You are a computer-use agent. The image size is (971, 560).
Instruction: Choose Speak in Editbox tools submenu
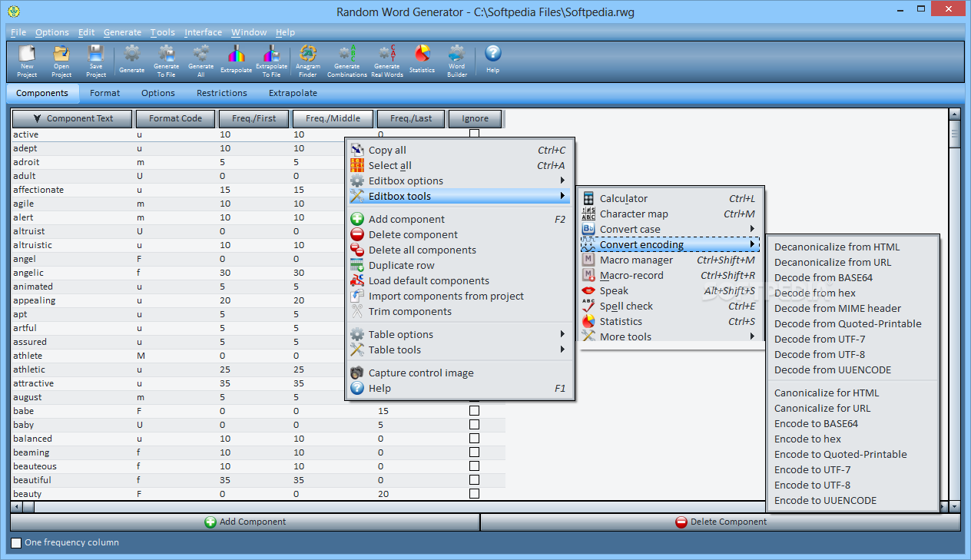[670, 290]
